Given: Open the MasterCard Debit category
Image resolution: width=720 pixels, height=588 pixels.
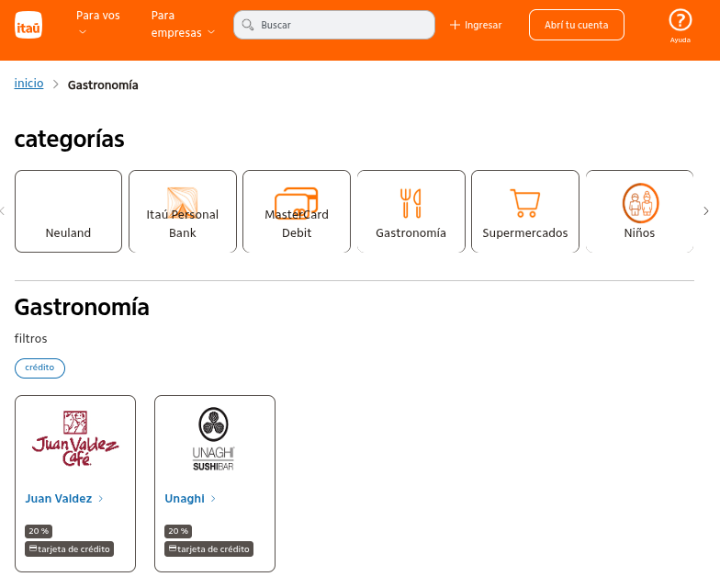Looking at the screenshot, I should [296, 211].
